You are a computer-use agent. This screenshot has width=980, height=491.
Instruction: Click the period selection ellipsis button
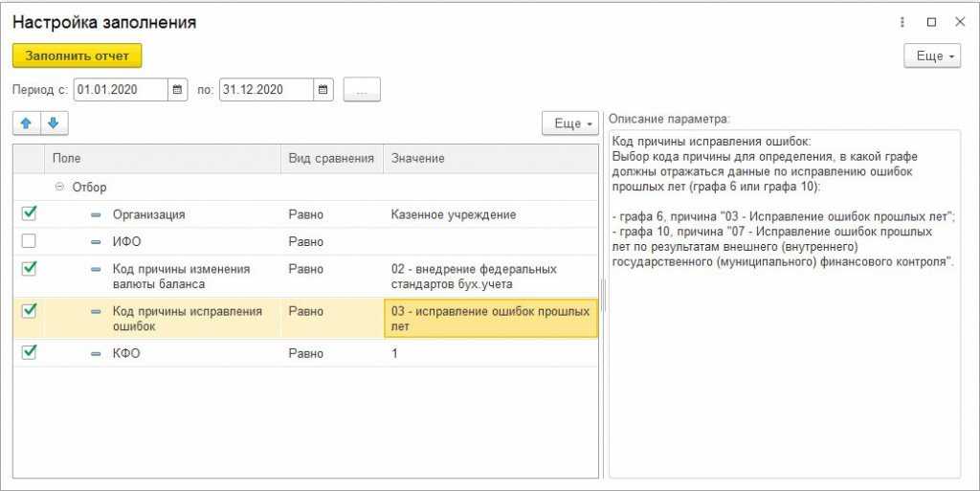click(x=362, y=89)
